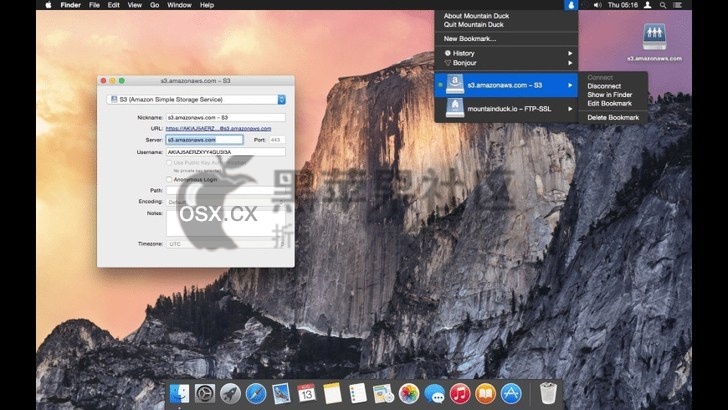Open Spotlight search magnifier icon
Viewport: 728px width, 410px height.
[663, 5]
